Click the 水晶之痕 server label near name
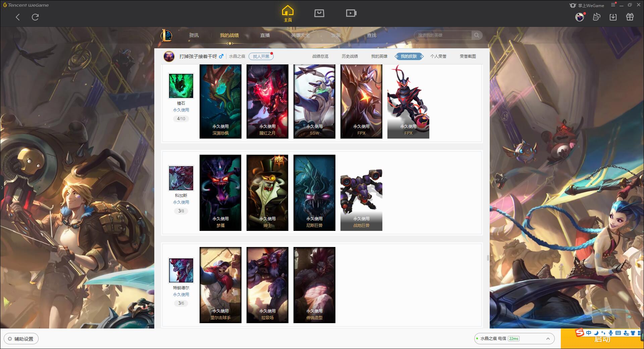The height and width of the screenshot is (349, 644). (237, 56)
